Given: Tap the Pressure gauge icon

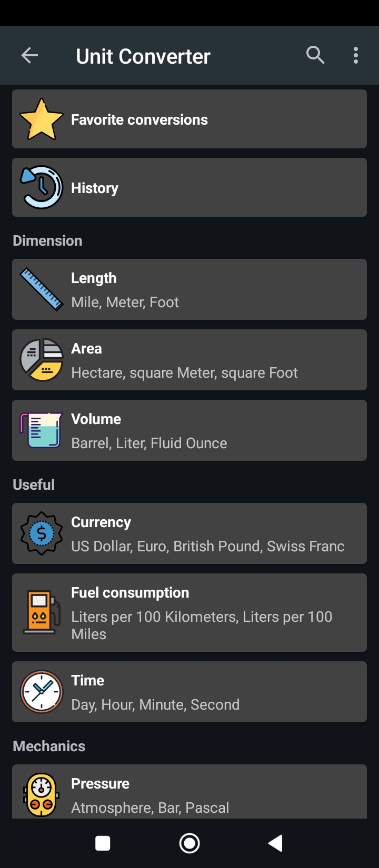Looking at the screenshot, I should pyautogui.click(x=42, y=794).
